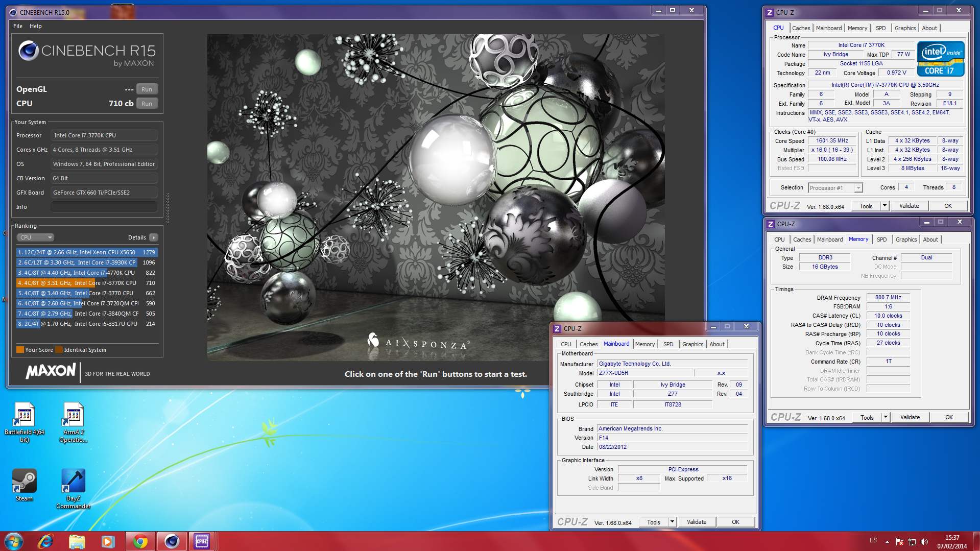This screenshot has height=551, width=980.
Task: Select ranking row Xeon CPU X5650
Action: click(87, 252)
